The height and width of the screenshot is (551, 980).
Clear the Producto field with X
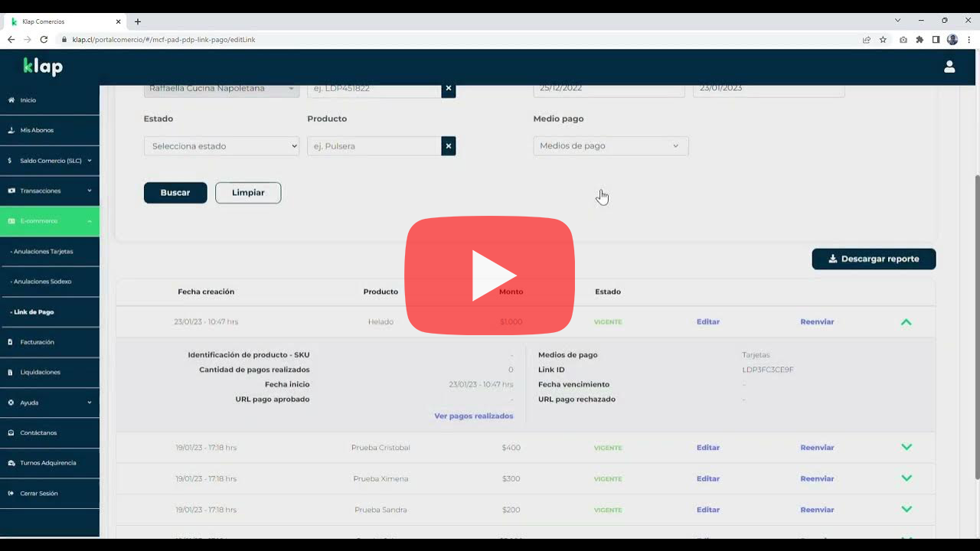(x=449, y=146)
